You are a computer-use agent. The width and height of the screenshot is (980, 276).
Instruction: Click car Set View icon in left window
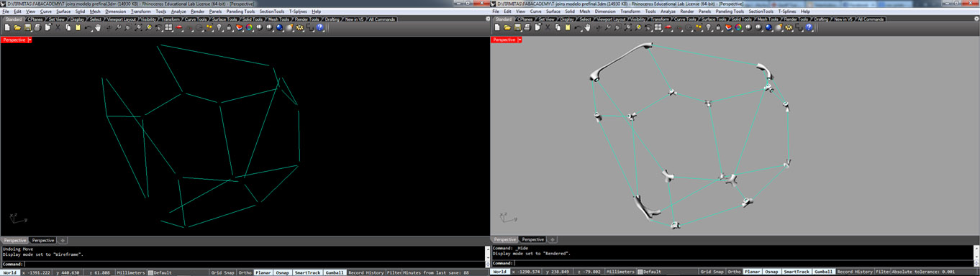click(x=179, y=27)
